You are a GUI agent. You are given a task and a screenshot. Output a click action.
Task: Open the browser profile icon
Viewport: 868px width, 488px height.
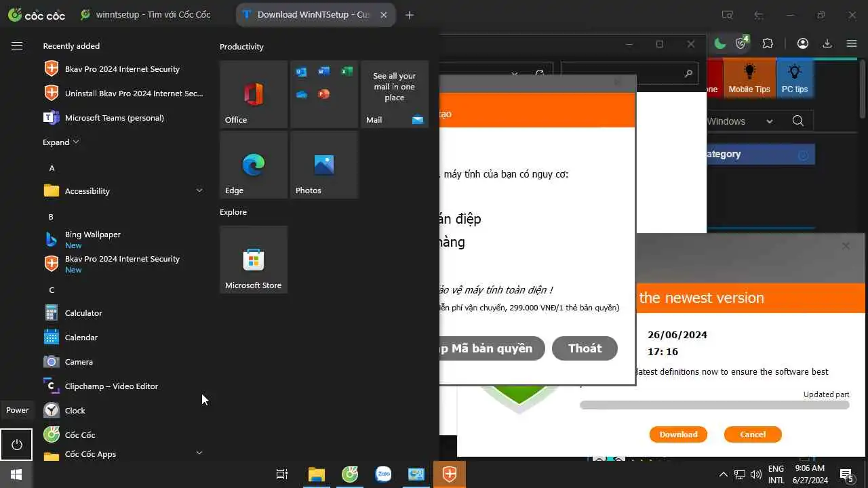(803, 43)
